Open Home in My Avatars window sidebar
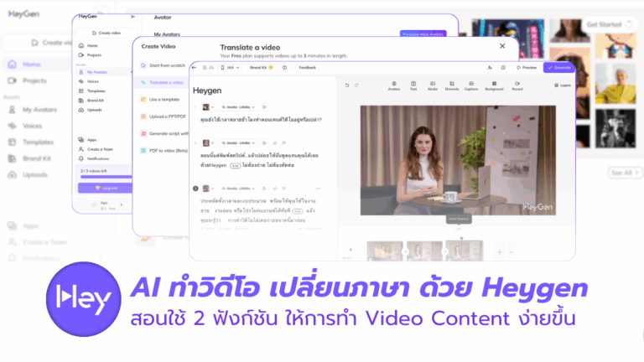Viewport: 644px width, 362px height. [x=89, y=45]
